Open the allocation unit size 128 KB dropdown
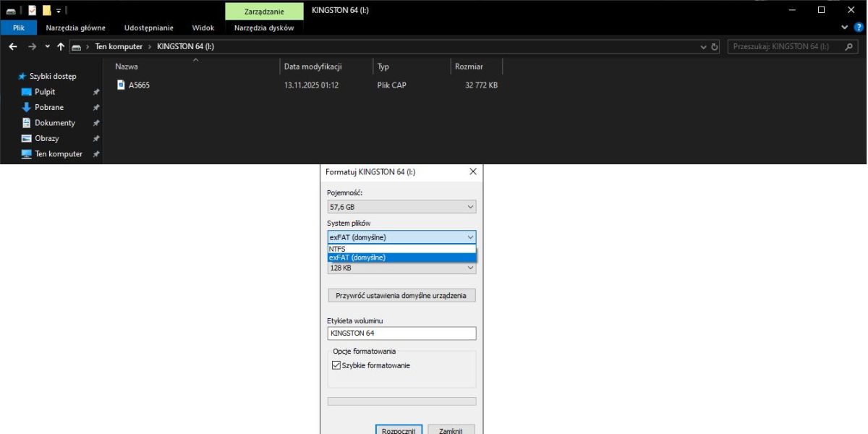868x434 pixels. [401, 268]
